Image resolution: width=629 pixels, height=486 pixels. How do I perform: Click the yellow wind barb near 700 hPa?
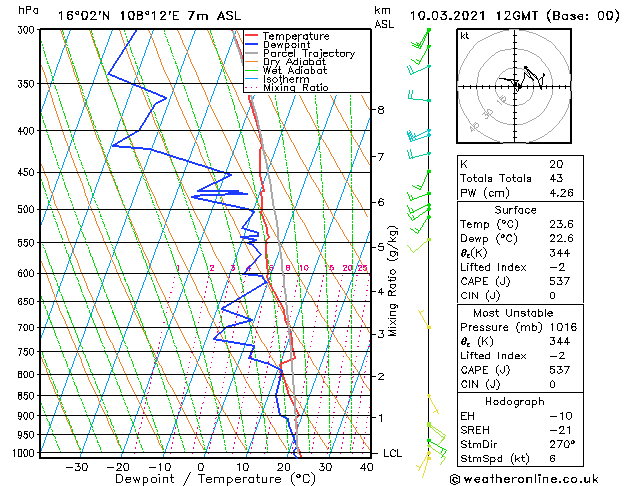click(x=424, y=319)
